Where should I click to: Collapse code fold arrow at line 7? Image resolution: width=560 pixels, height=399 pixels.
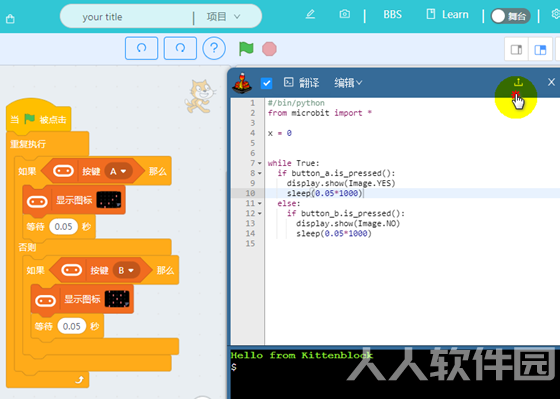(x=260, y=163)
